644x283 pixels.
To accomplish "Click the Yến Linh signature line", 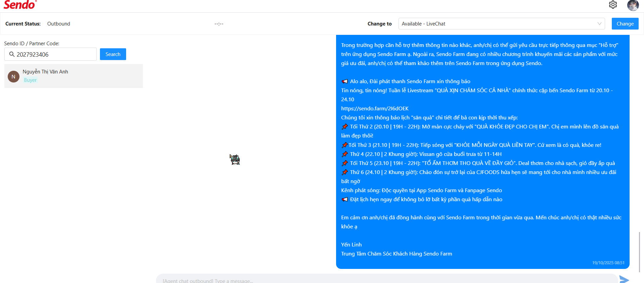I will [x=351, y=245].
